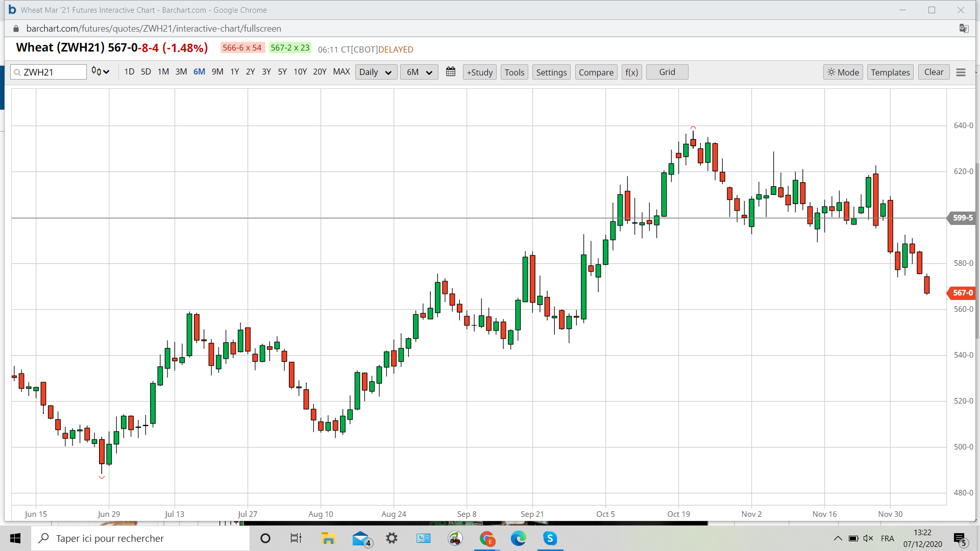Open the Tools menu

click(x=514, y=72)
